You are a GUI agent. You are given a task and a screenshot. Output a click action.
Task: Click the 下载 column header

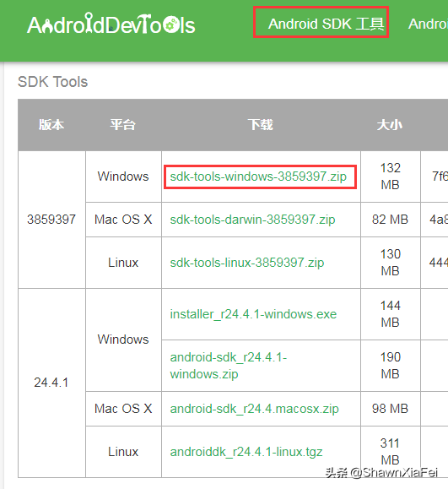click(x=261, y=125)
